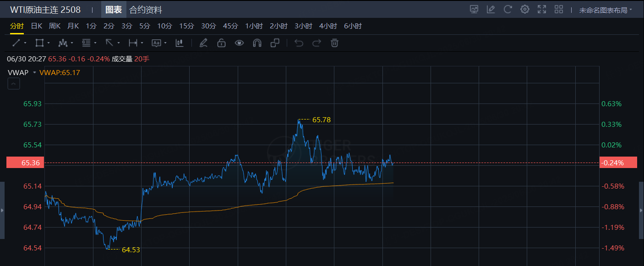Toggle drawings visibility with eye icon
This screenshot has height=266, width=644.
tap(239, 43)
